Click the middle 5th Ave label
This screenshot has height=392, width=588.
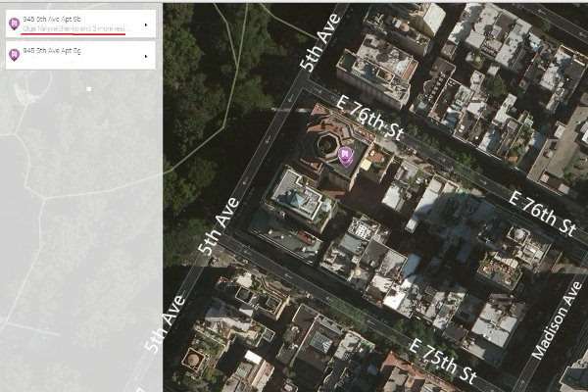coord(219,226)
